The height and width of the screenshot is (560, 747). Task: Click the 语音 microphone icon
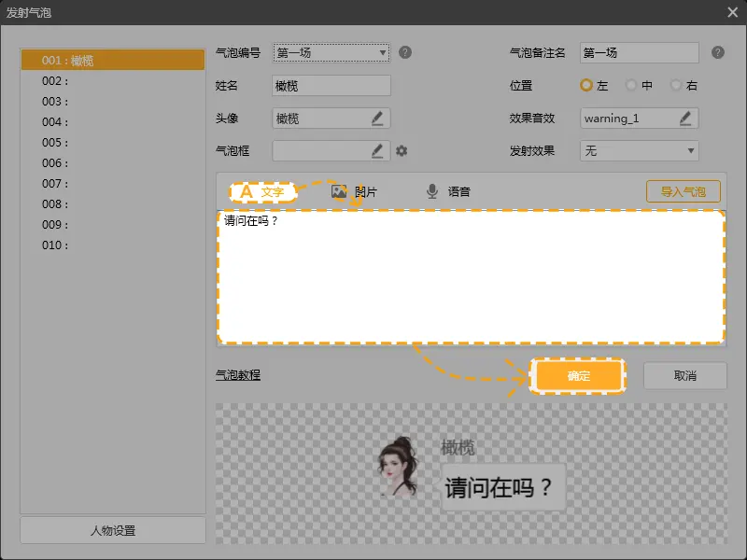[432, 191]
